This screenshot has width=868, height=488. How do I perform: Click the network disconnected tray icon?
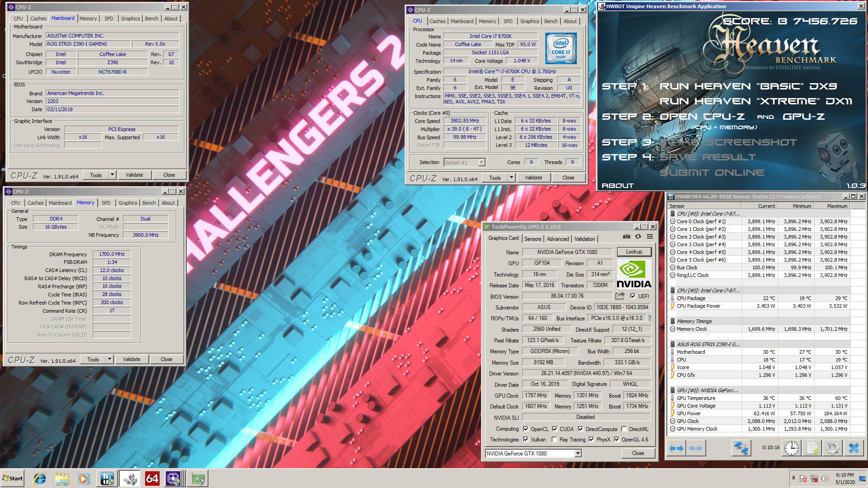pyautogui.click(x=814, y=479)
